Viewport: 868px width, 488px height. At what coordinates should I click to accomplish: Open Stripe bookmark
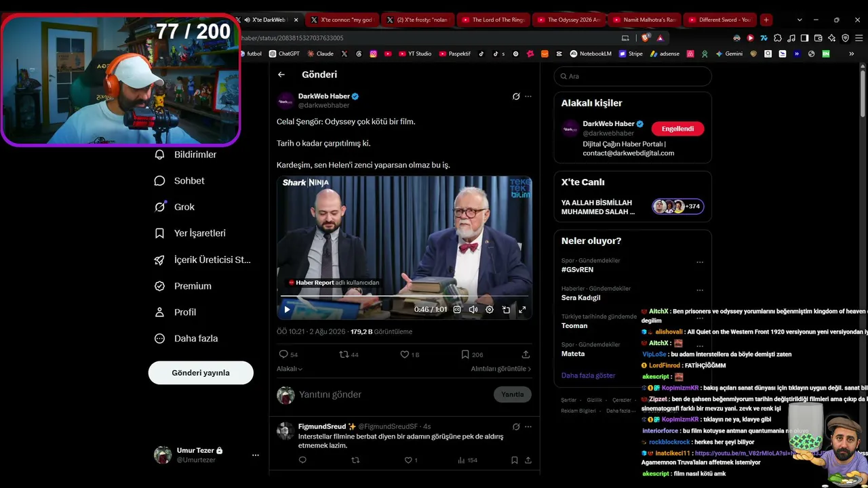coord(631,54)
